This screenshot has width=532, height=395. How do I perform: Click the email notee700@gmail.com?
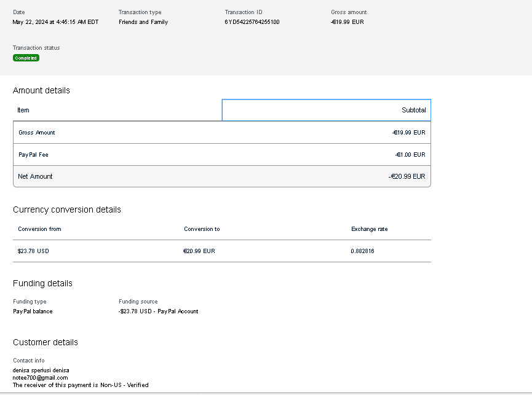40,378
